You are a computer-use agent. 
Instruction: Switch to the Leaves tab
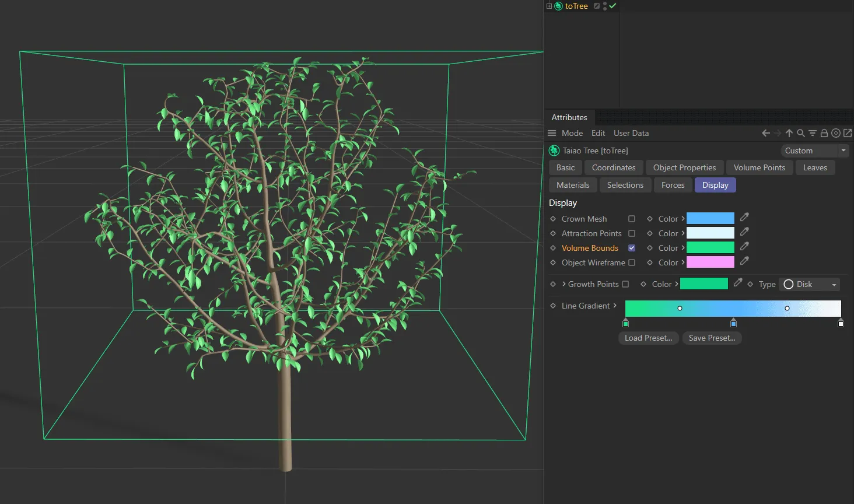[815, 167]
